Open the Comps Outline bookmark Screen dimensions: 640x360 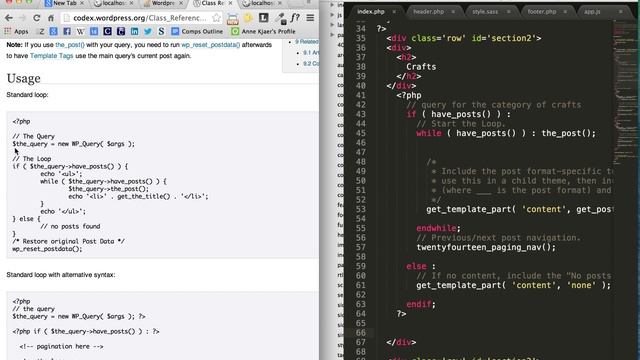click(x=197, y=31)
